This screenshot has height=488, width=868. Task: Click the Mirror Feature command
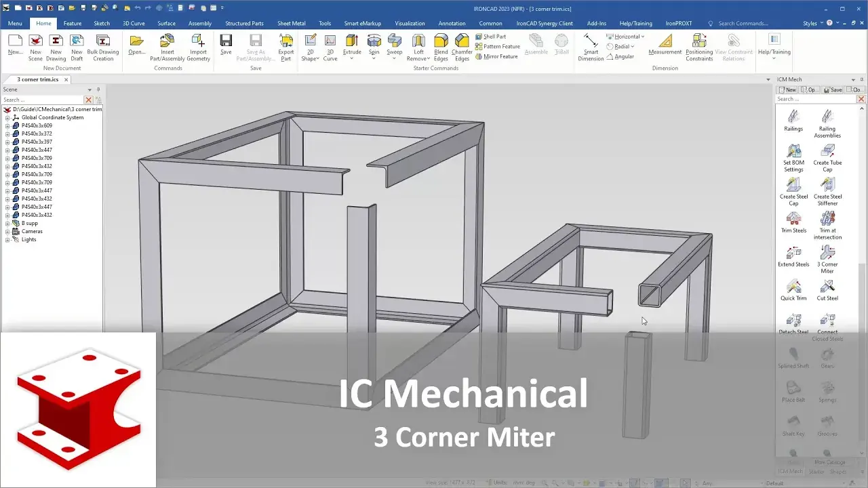tap(497, 56)
